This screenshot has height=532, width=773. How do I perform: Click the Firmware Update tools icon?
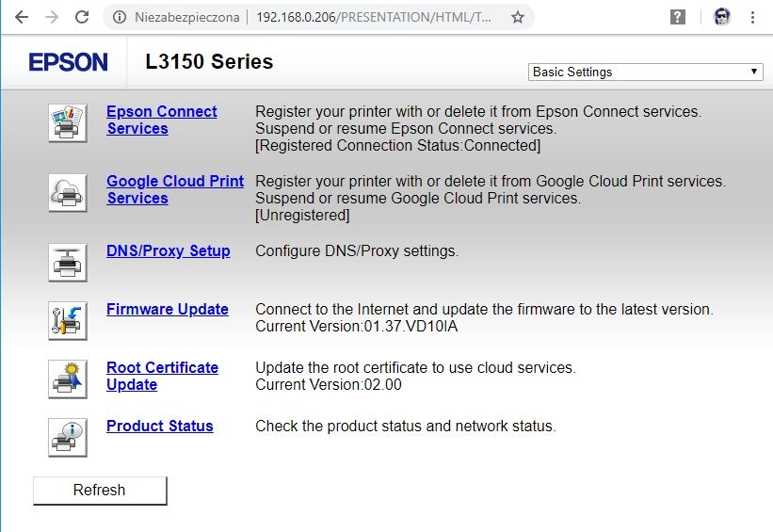pos(68,321)
